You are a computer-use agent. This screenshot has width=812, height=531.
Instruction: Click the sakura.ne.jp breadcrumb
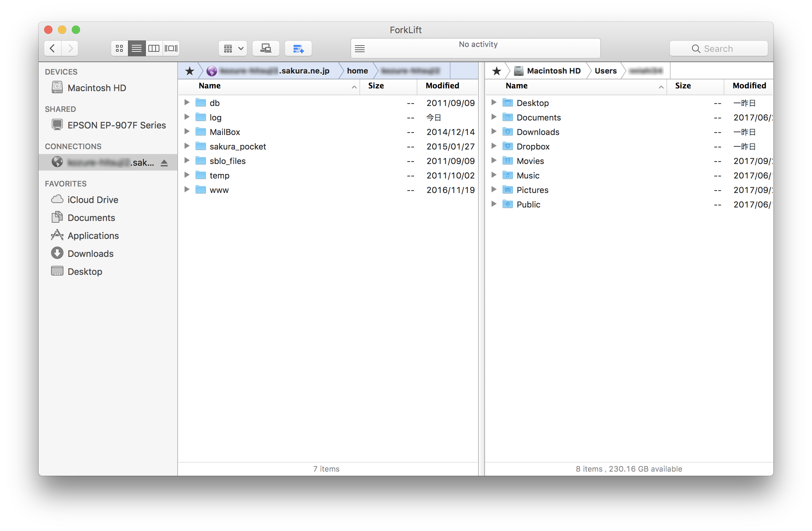tap(268, 71)
